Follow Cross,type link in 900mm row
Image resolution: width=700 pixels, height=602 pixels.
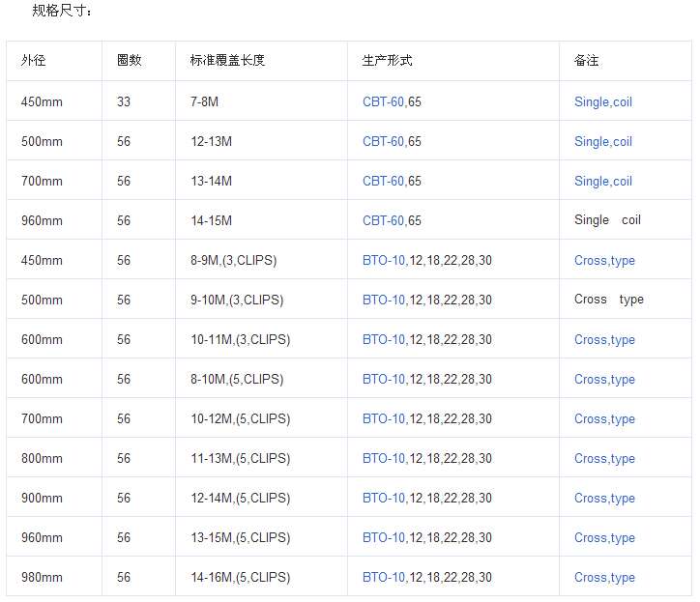[604, 499]
